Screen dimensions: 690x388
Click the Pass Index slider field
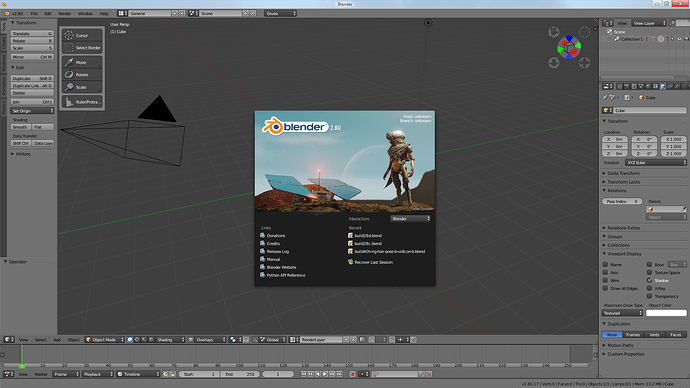point(622,201)
